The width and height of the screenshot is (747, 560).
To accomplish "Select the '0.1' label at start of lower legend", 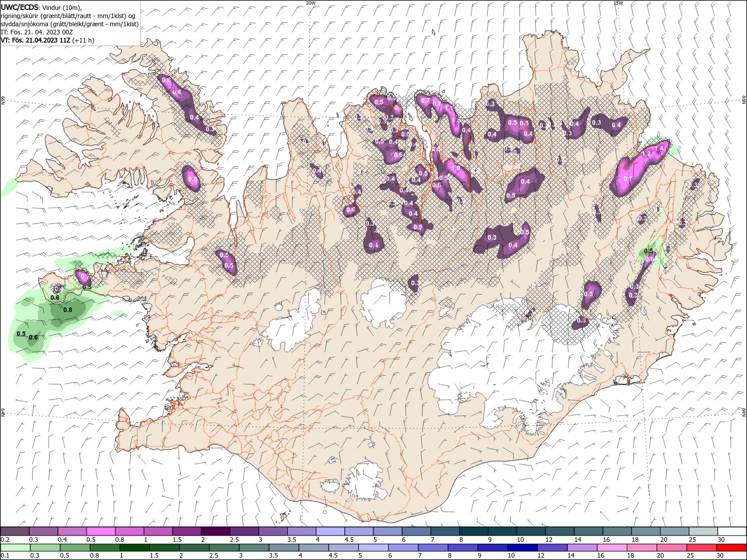I will (5, 556).
